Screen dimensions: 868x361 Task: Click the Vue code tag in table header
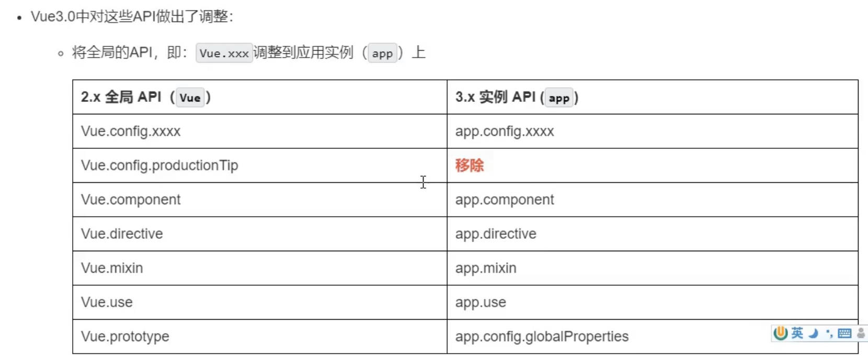coord(190,98)
